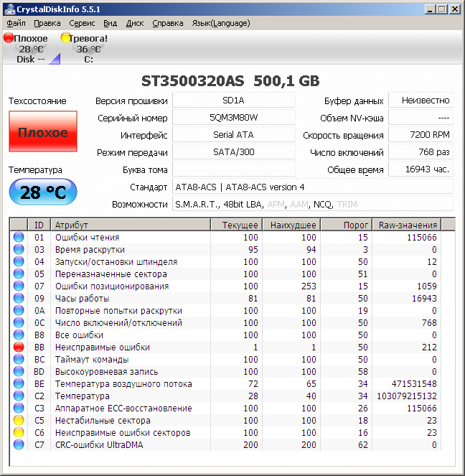Click the ID column header
The width and height of the screenshot is (465, 476).
[39, 225]
